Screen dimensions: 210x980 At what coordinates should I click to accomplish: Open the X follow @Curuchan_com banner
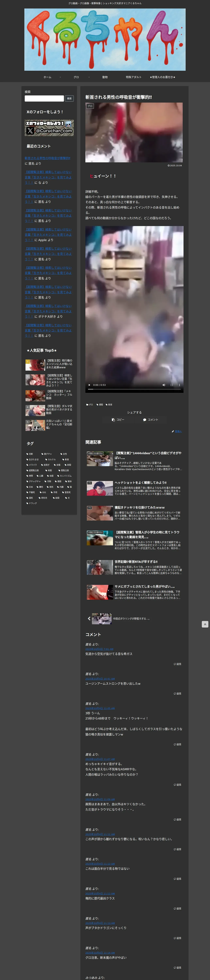(49, 128)
